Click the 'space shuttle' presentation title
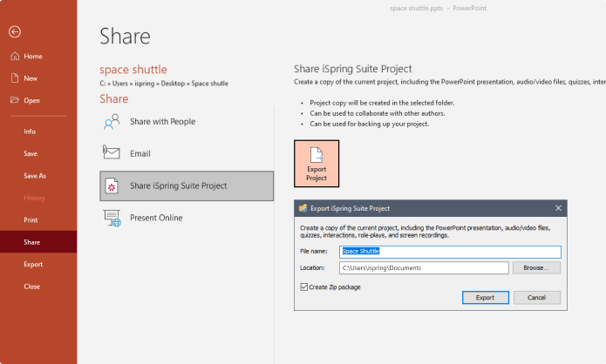Viewport: 606px width, 364px height. (133, 70)
